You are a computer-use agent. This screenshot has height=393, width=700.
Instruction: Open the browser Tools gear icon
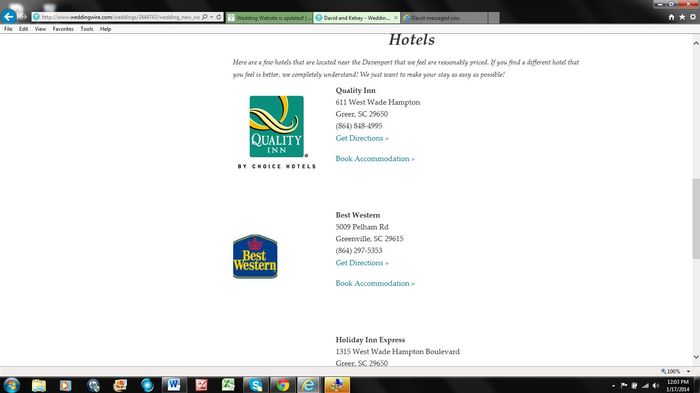[693, 17]
